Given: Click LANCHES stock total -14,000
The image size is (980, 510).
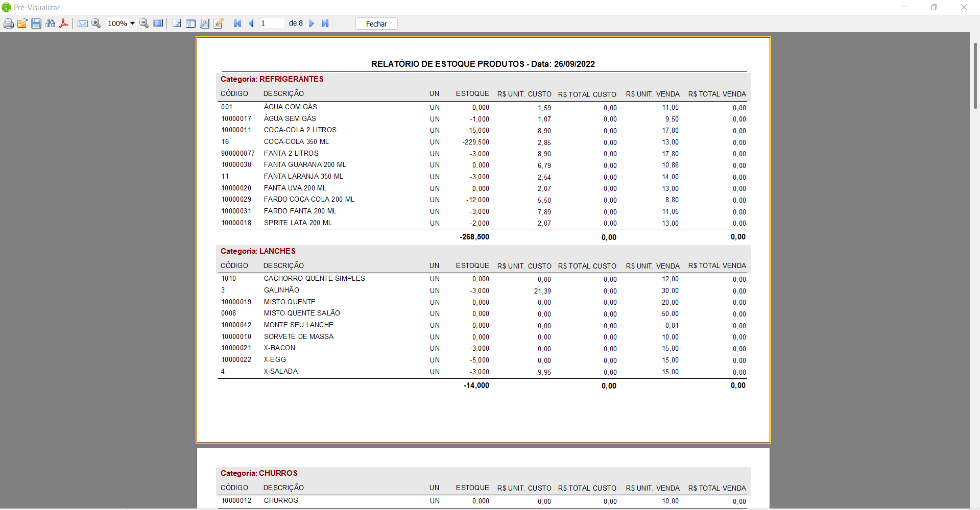Looking at the screenshot, I should tap(476, 385).
